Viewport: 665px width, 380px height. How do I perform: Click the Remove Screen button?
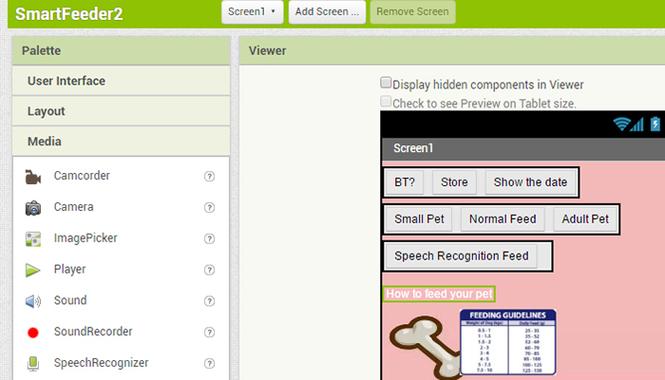click(x=413, y=12)
